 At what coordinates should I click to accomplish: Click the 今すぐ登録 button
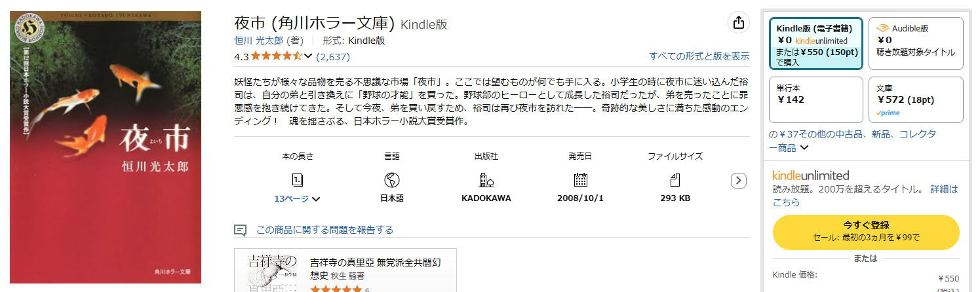pyautogui.click(x=866, y=231)
